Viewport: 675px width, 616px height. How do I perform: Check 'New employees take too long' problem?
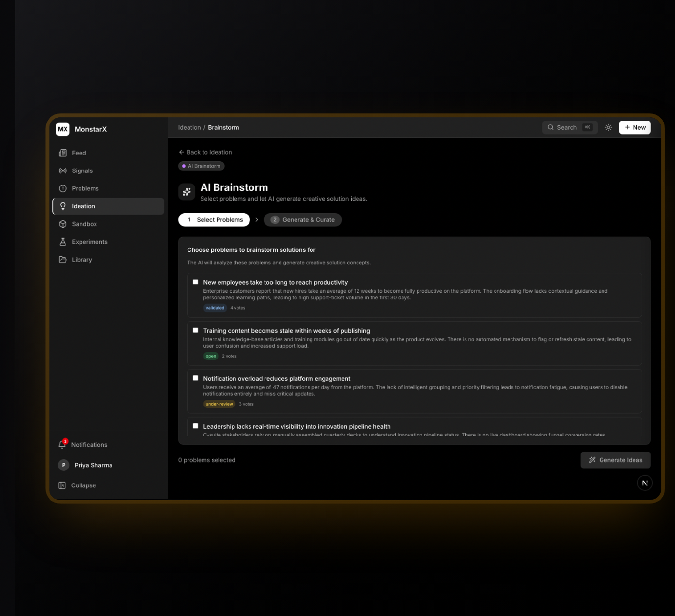196,282
